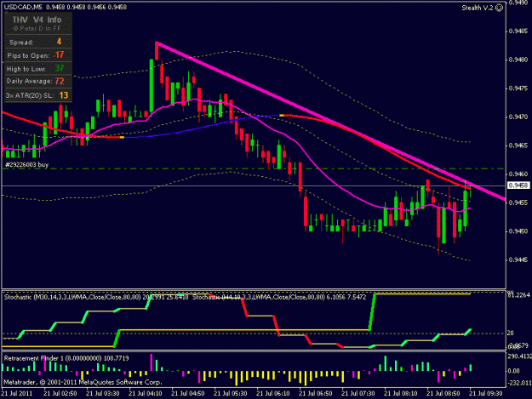Click the '21 Jul 04:50' time label

click(188, 394)
